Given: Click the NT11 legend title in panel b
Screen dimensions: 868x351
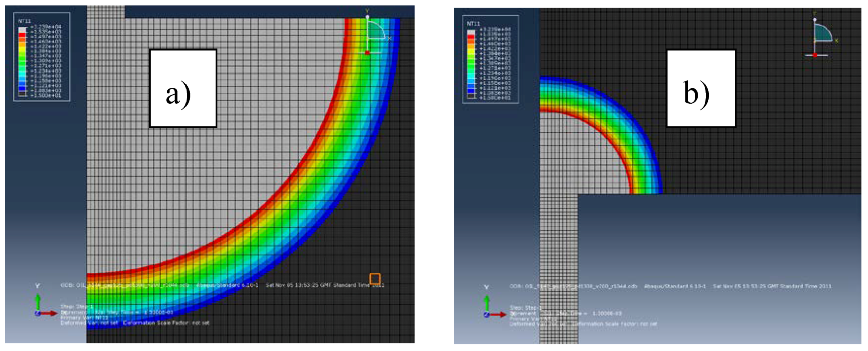Looking at the screenshot, I should pyautogui.click(x=473, y=24).
